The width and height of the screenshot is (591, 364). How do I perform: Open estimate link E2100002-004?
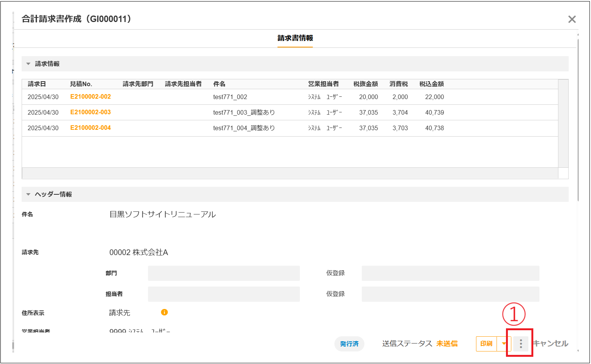[90, 128]
